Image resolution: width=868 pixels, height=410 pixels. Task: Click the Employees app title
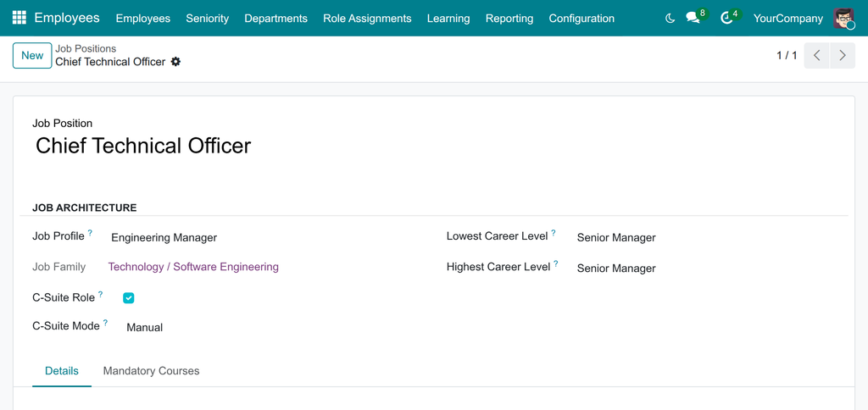(67, 18)
